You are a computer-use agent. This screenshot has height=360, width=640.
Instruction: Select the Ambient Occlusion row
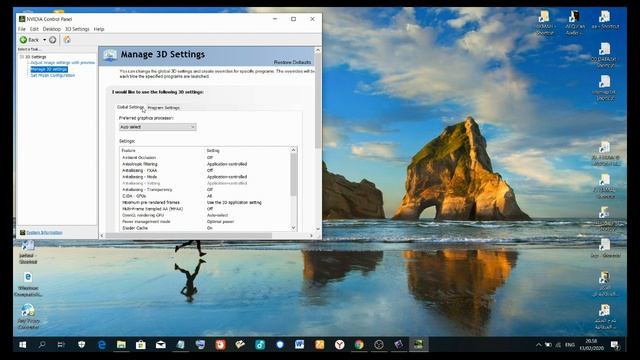pos(205,158)
